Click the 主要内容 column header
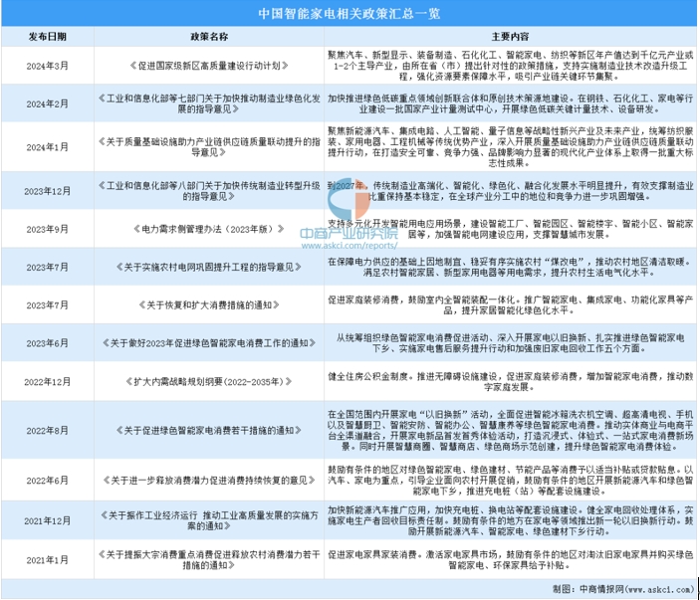Screen dimensions: 700x600 pyautogui.click(x=510, y=37)
